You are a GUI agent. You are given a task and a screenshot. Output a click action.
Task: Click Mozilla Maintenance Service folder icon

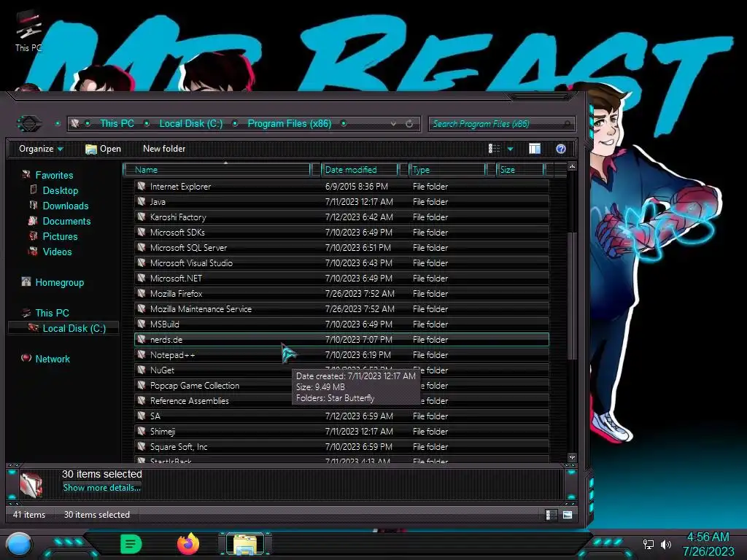click(x=142, y=308)
